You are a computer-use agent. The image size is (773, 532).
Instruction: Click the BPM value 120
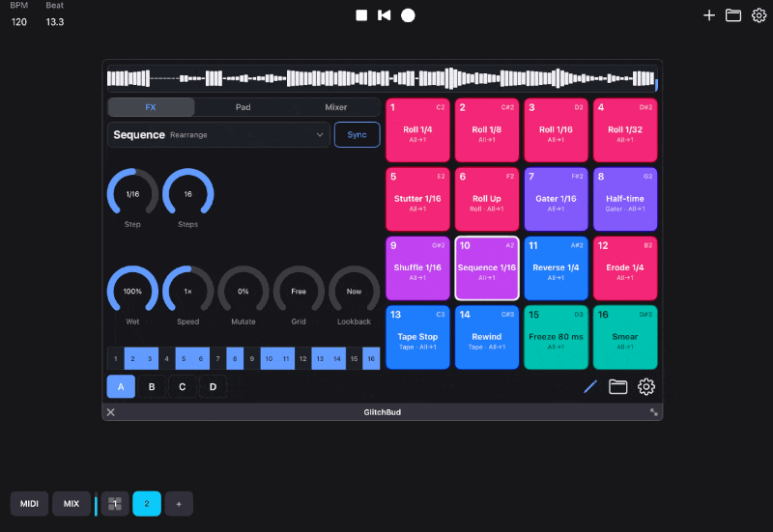click(19, 21)
